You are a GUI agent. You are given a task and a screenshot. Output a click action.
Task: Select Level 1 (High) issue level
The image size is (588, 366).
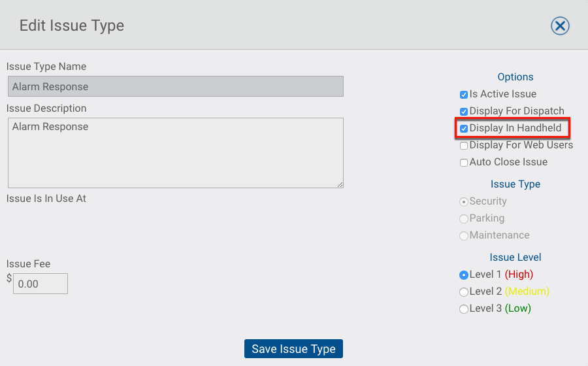pos(464,275)
